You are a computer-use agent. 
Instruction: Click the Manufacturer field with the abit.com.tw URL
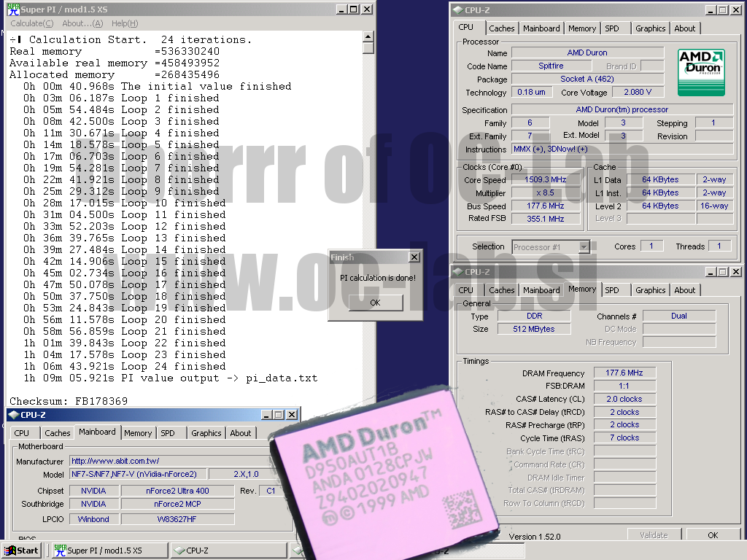tap(171, 461)
